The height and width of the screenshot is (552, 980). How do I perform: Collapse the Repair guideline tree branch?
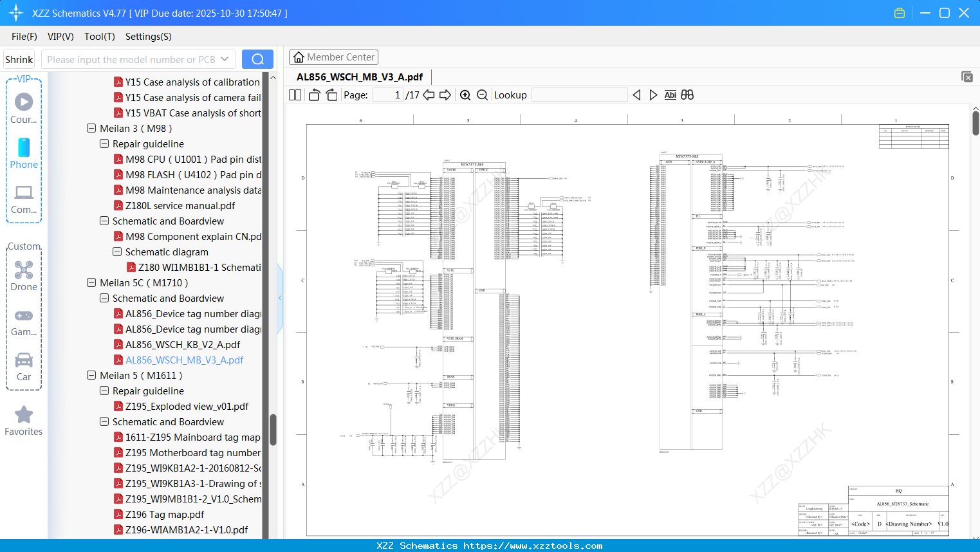tap(104, 143)
